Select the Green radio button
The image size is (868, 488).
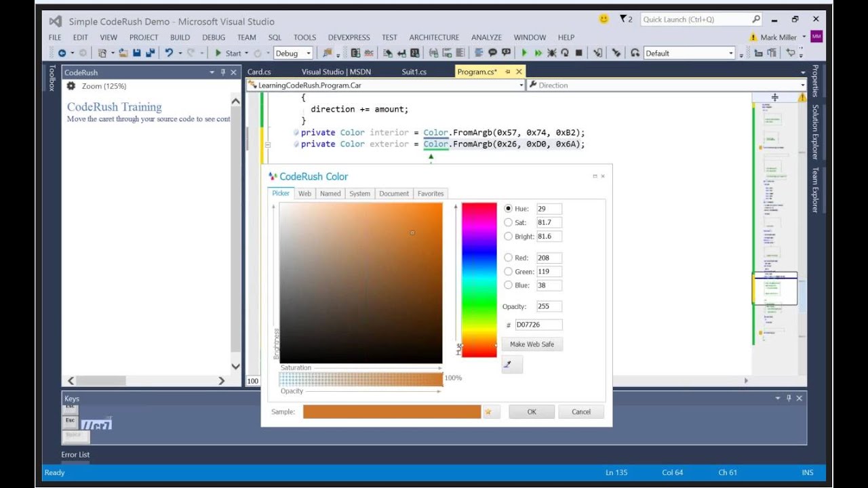[x=509, y=271]
